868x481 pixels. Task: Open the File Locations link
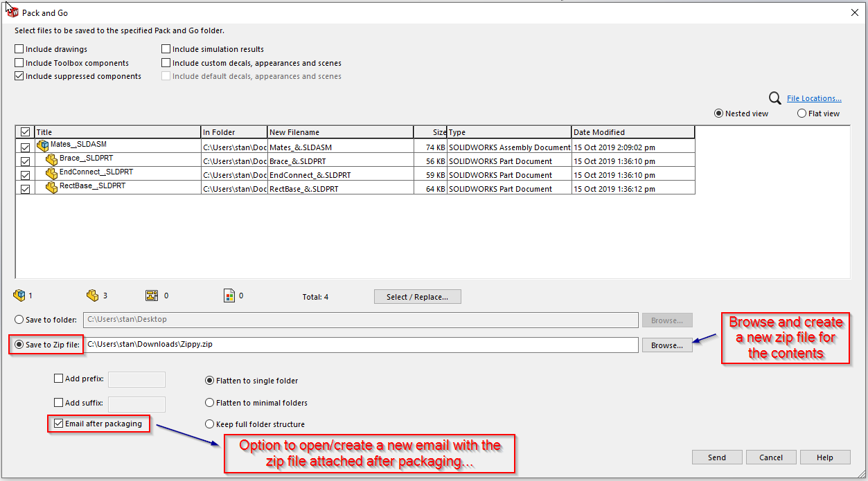tap(814, 98)
